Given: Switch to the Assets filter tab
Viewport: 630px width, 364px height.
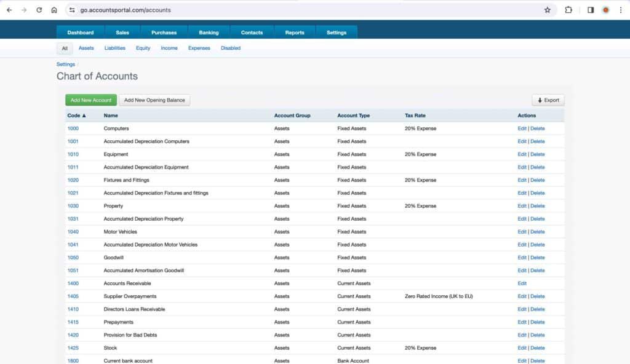Looking at the screenshot, I should click(x=86, y=47).
